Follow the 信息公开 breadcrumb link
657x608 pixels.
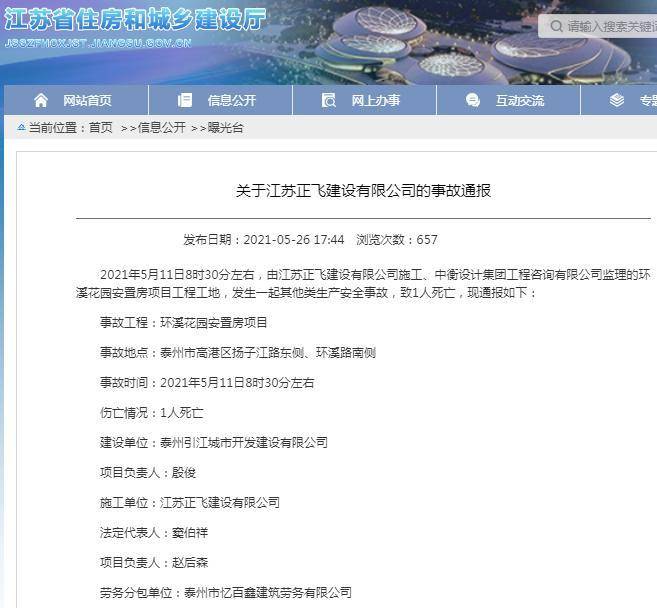pyautogui.click(x=161, y=128)
